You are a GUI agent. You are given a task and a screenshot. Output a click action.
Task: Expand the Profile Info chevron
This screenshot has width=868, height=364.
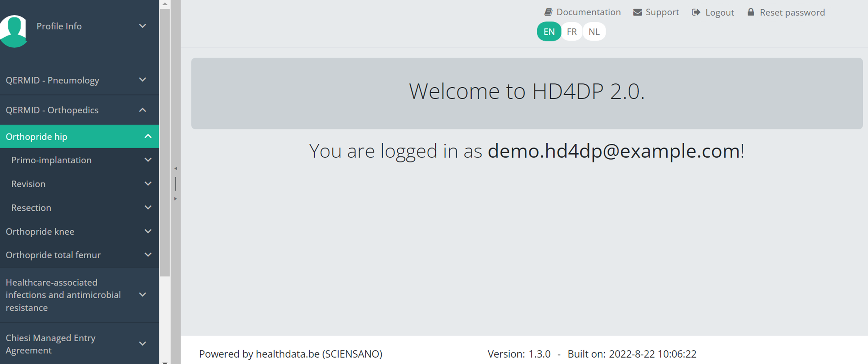point(143,26)
